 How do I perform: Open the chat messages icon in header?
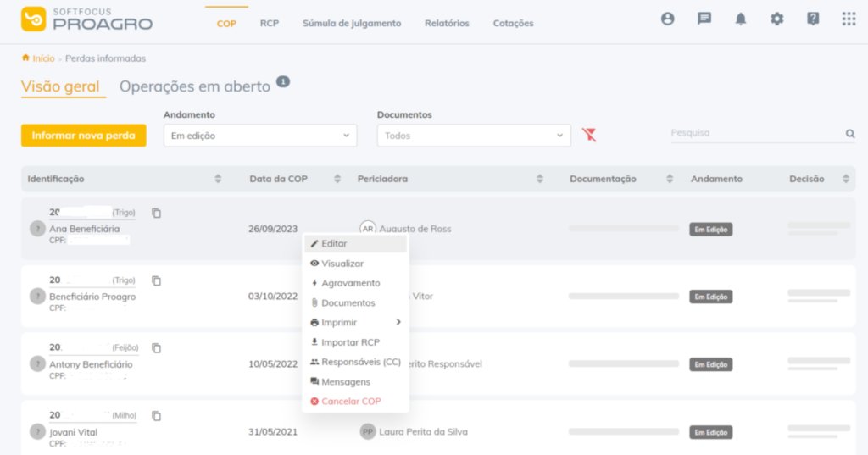[704, 19]
